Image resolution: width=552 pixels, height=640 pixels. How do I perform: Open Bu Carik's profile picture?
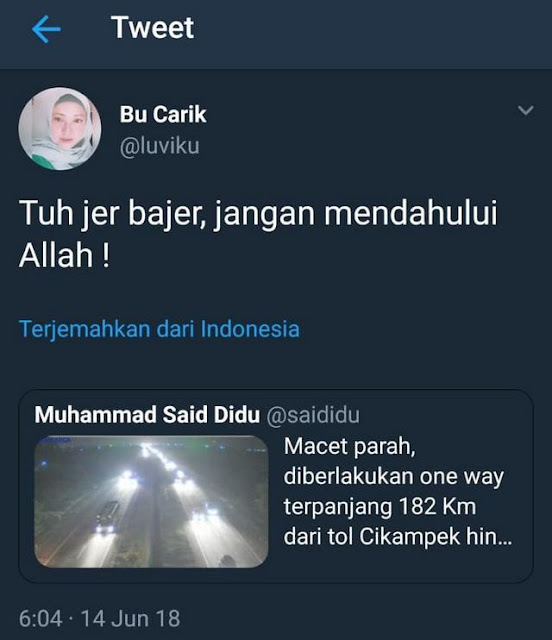pyautogui.click(x=60, y=129)
